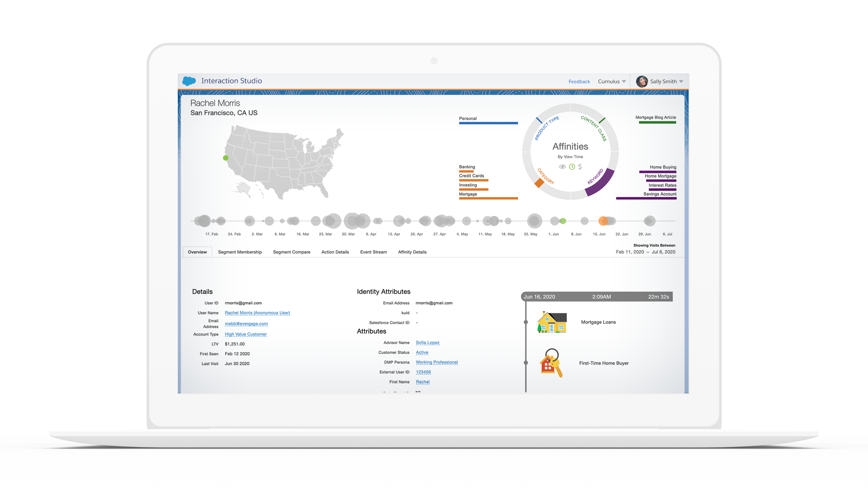Image resolution: width=868 pixels, height=488 pixels.
Task: Open the Working Professional persona link
Action: click(437, 362)
